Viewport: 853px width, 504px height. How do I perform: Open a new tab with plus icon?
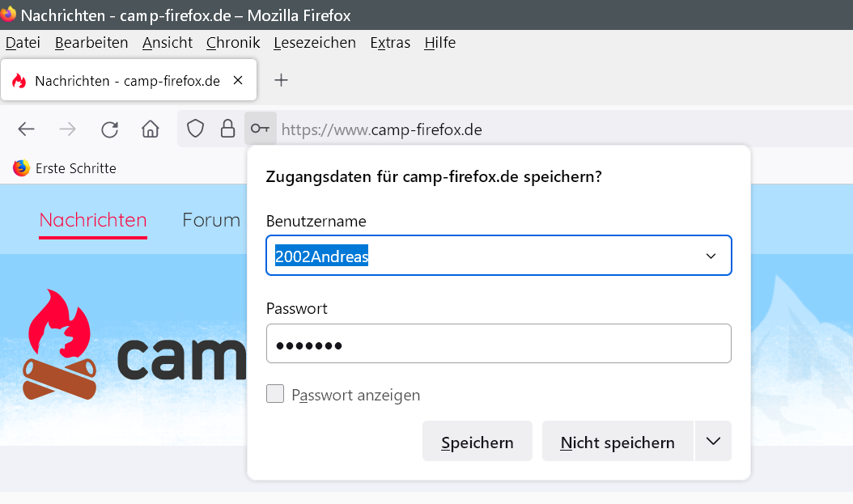pos(281,80)
